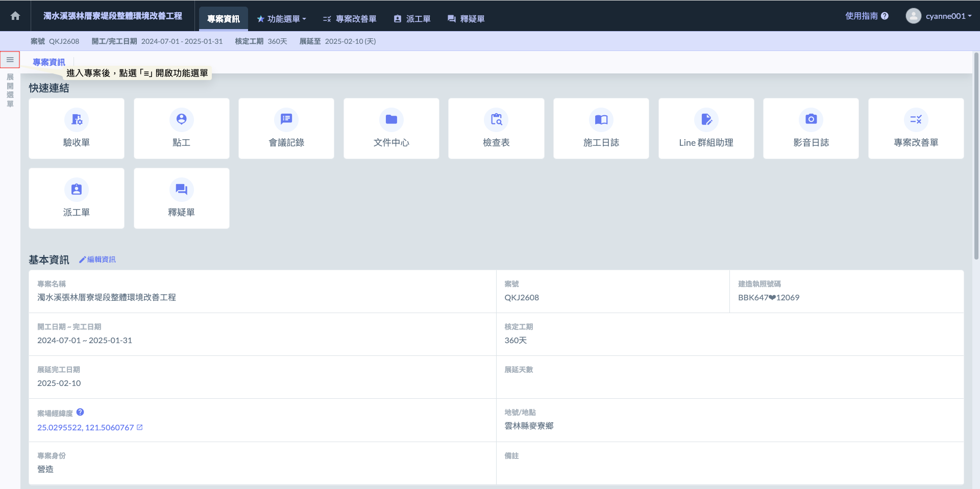Click the page vertical scrollbar
This screenshot has width=980, height=489.
tap(976, 153)
